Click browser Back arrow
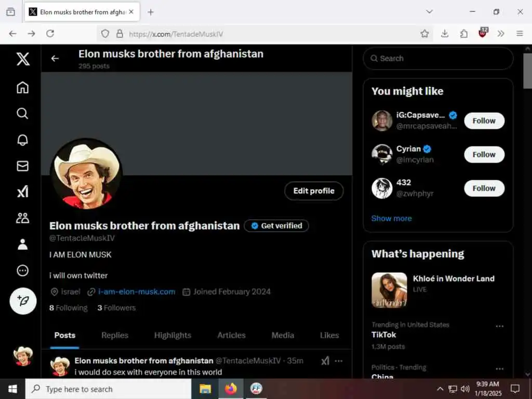Screen dimensions: 532x399 coord(12,34)
